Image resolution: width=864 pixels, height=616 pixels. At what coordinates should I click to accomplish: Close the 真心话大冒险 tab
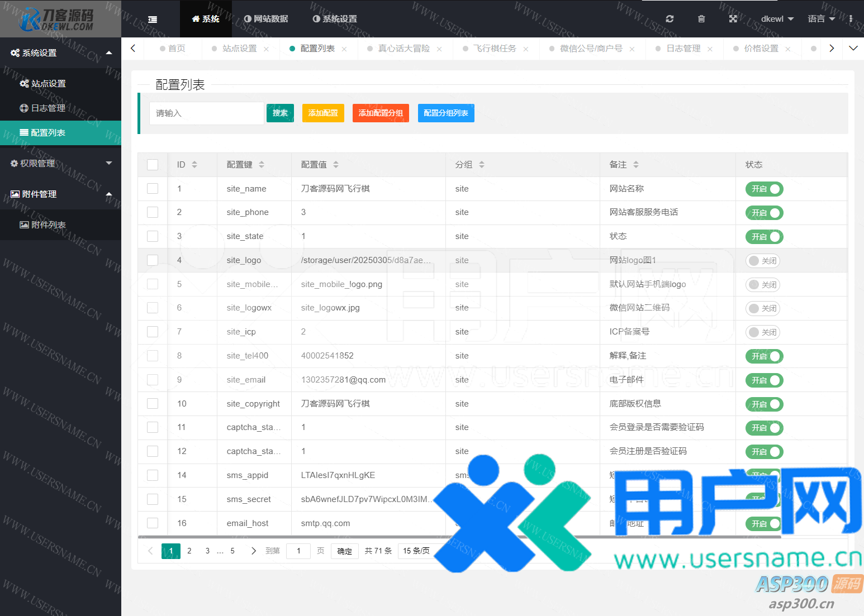[x=439, y=49]
